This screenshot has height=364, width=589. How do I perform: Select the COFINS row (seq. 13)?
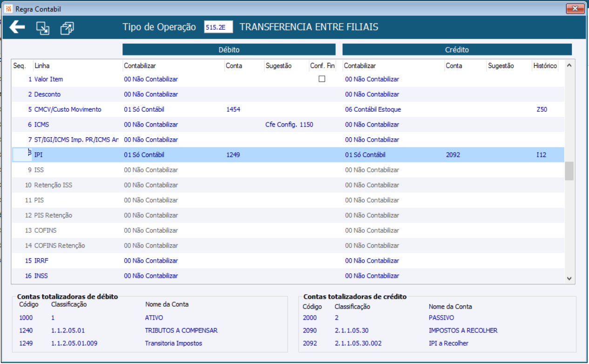point(288,230)
